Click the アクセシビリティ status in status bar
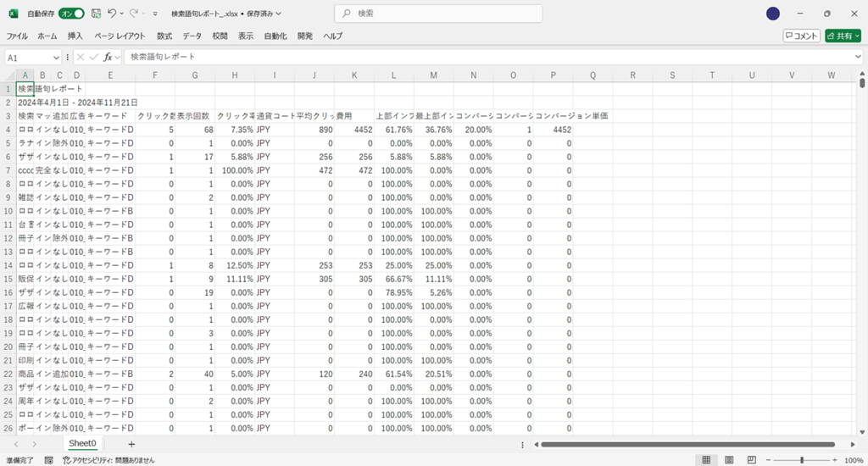868x466 pixels. tap(106, 460)
